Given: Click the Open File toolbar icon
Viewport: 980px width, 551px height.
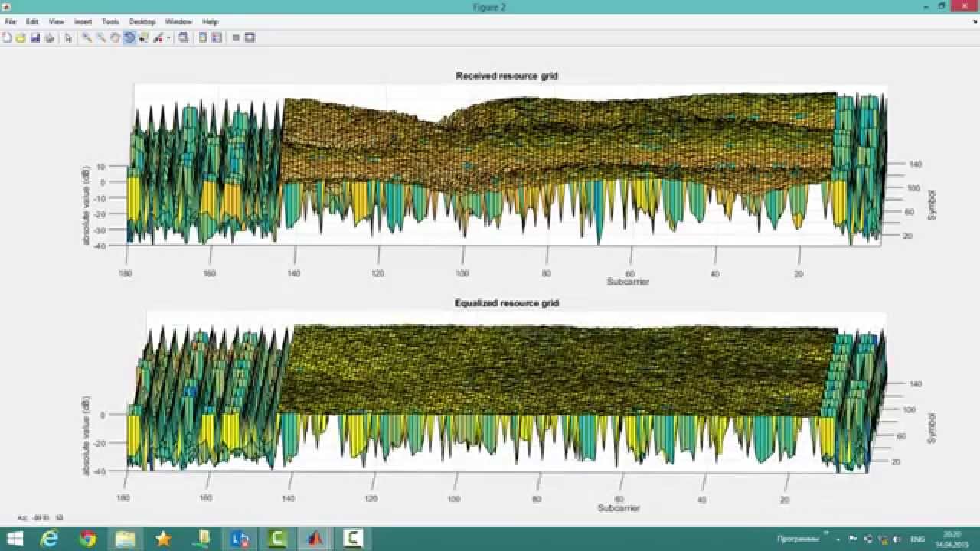Looking at the screenshot, I should coord(21,37).
